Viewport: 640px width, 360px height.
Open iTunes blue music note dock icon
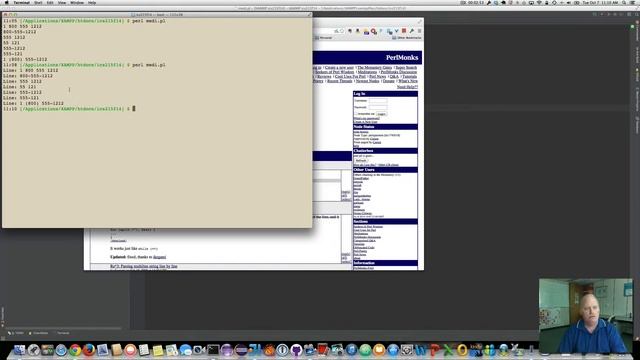point(351,350)
